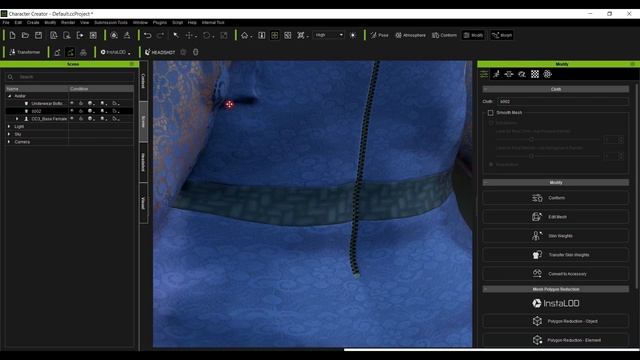Open the Create menu
The image size is (640, 360).
(x=33, y=22)
